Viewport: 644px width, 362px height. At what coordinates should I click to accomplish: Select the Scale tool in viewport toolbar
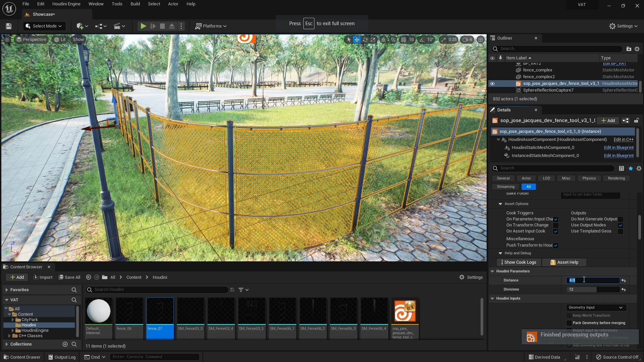[x=373, y=40]
